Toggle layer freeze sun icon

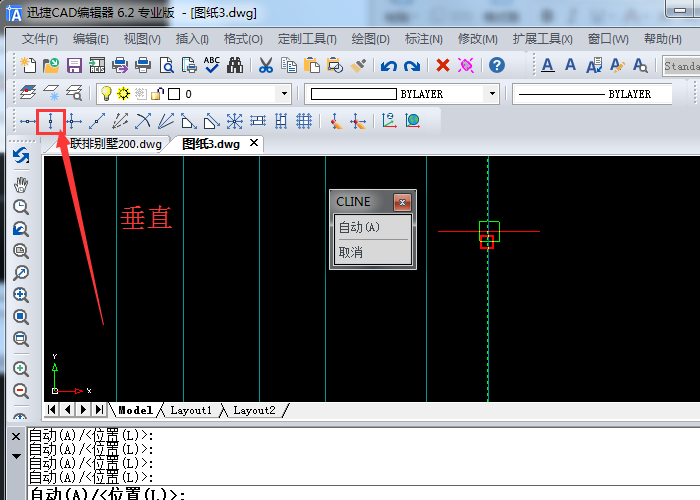coord(123,94)
